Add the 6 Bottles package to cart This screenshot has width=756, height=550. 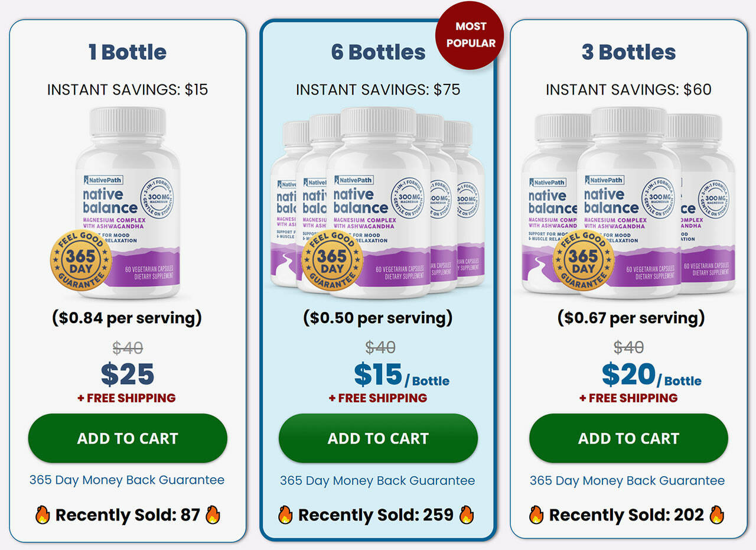(x=378, y=438)
